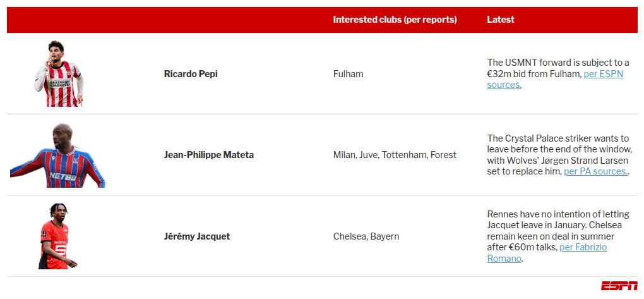Click Fulham in the interested clubs column
Image resolution: width=644 pixels, height=299 pixels.
[348, 74]
